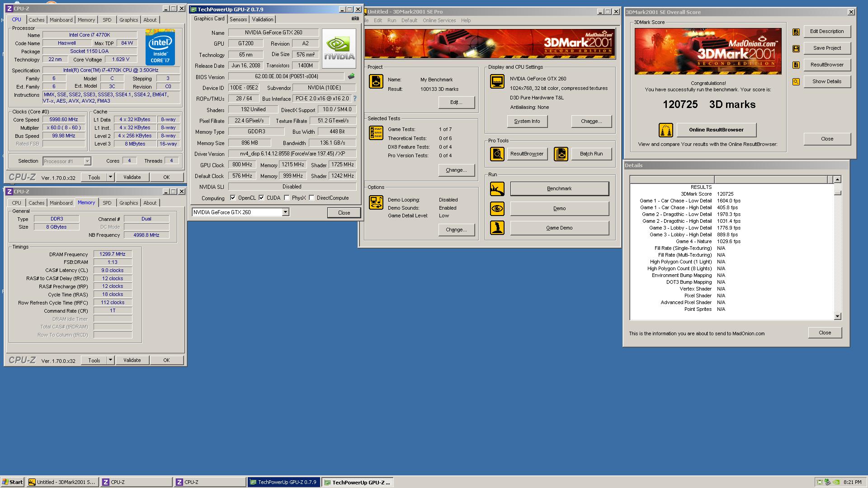The width and height of the screenshot is (868, 488).
Task: Click the ResultBrowser magnifier icon in Pro Tools
Action: 497,154
